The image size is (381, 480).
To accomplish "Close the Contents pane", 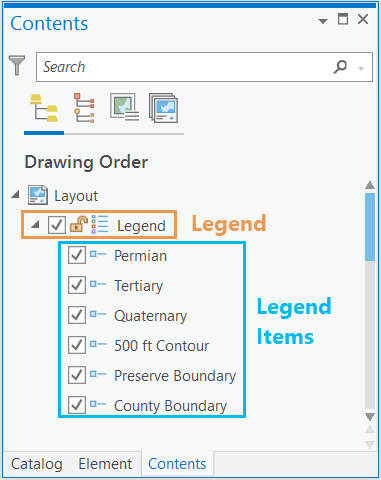I will pos(363,19).
